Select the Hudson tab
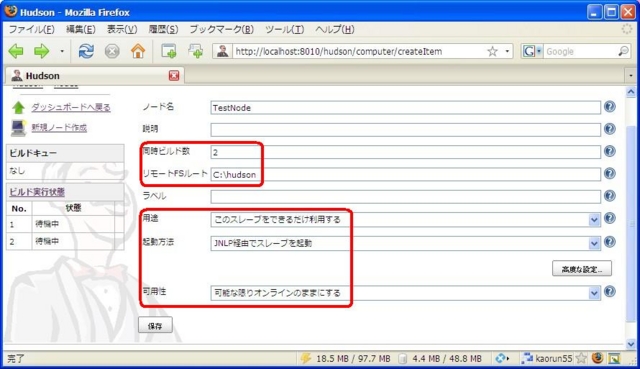The width and height of the screenshot is (640, 369). 94,76
